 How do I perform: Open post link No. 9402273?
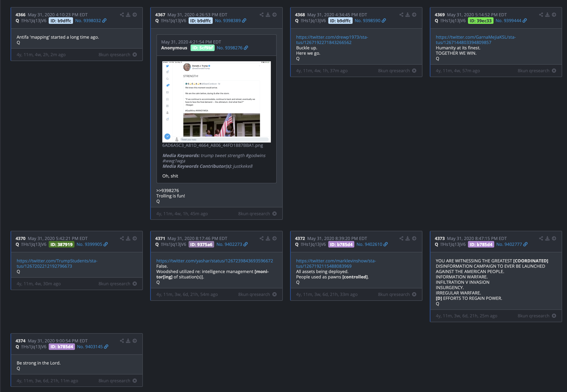click(x=229, y=244)
